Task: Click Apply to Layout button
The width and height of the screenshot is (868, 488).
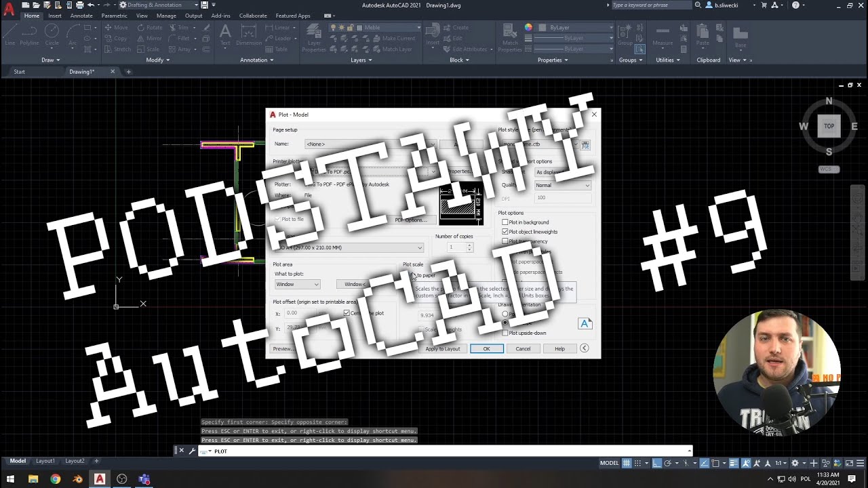Action: (x=443, y=348)
